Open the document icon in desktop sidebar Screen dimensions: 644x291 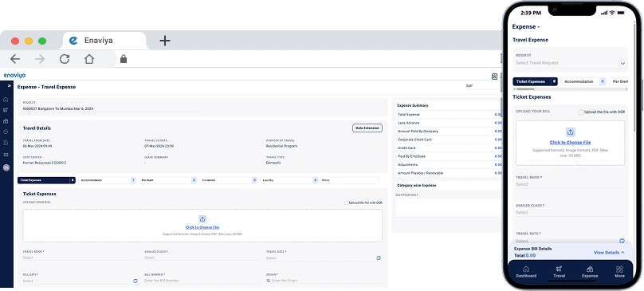[6, 143]
